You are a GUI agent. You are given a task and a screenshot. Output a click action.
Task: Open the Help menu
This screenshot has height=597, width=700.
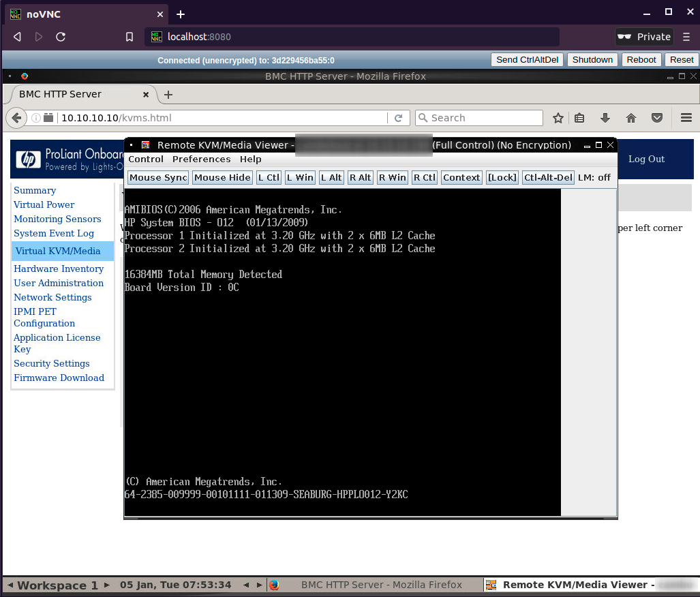coord(250,159)
